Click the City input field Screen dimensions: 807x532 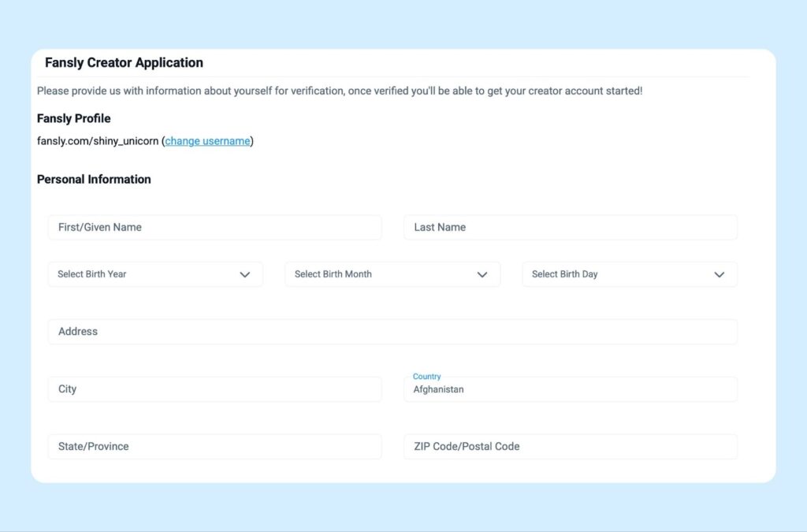pos(213,389)
